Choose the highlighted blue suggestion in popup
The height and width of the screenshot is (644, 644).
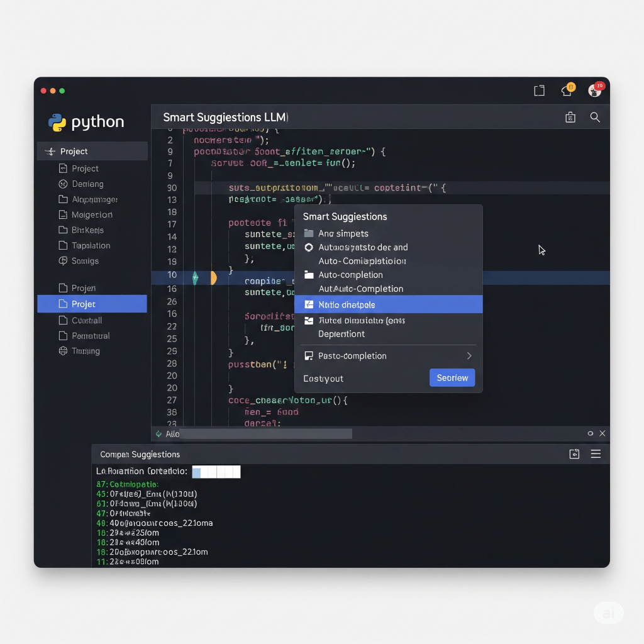click(388, 304)
